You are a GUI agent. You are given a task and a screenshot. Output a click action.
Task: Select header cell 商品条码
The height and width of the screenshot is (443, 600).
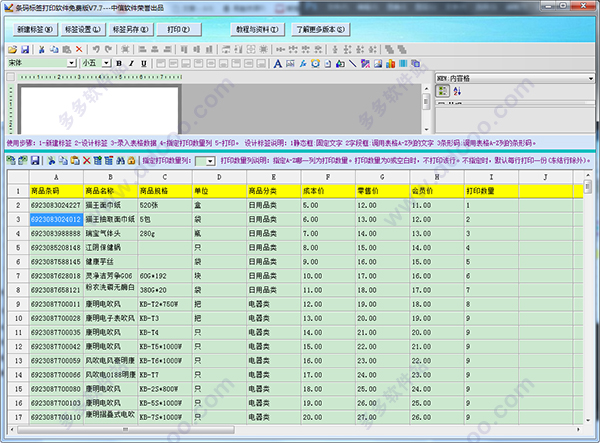tap(56, 191)
